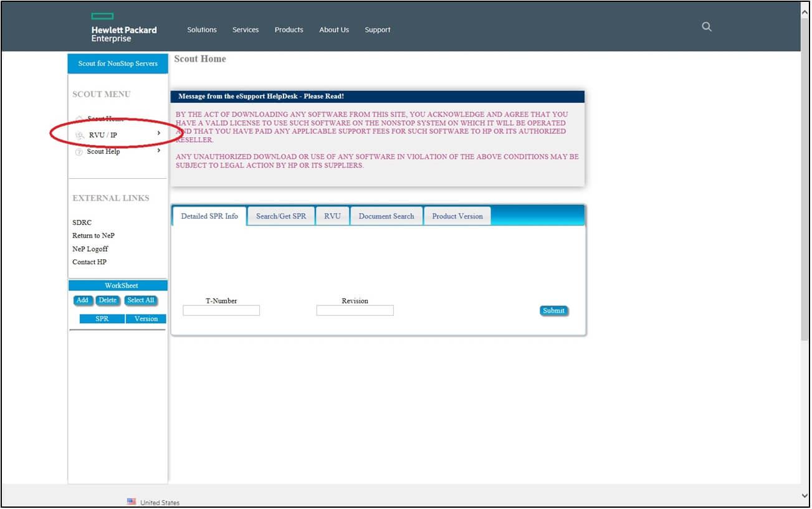
Task: Switch to the Document Search tab
Action: [x=386, y=216]
